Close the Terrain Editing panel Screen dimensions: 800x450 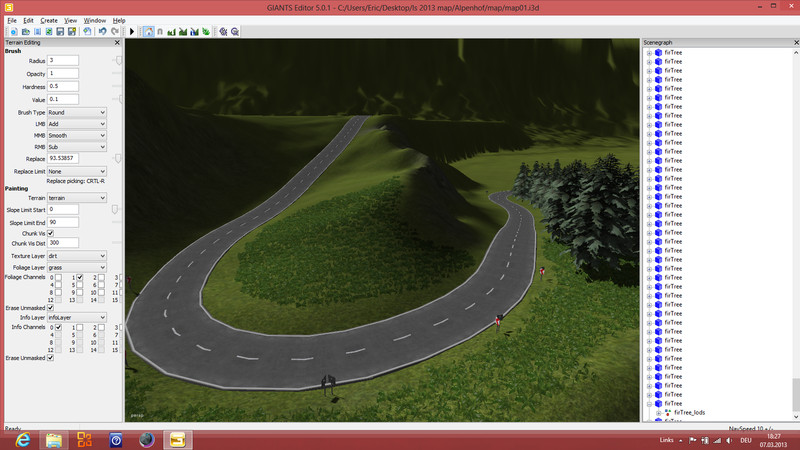[117, 43]
